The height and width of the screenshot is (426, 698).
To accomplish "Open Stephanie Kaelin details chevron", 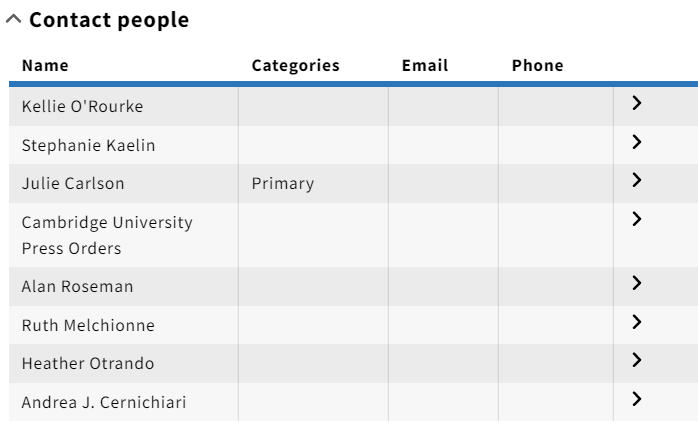I will pos(637,142).
